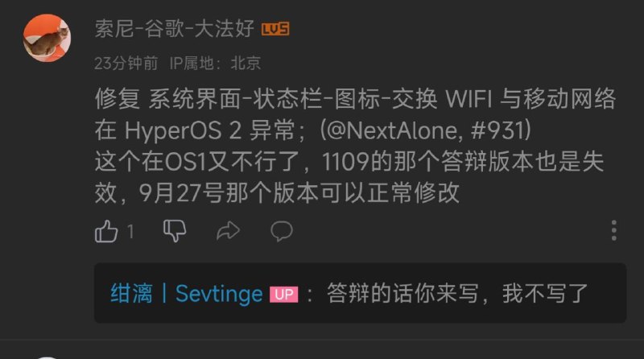The width and height of the screenshot is (644, 359).
Task: Tap the like count number 1
Action: tap(130, 232)
